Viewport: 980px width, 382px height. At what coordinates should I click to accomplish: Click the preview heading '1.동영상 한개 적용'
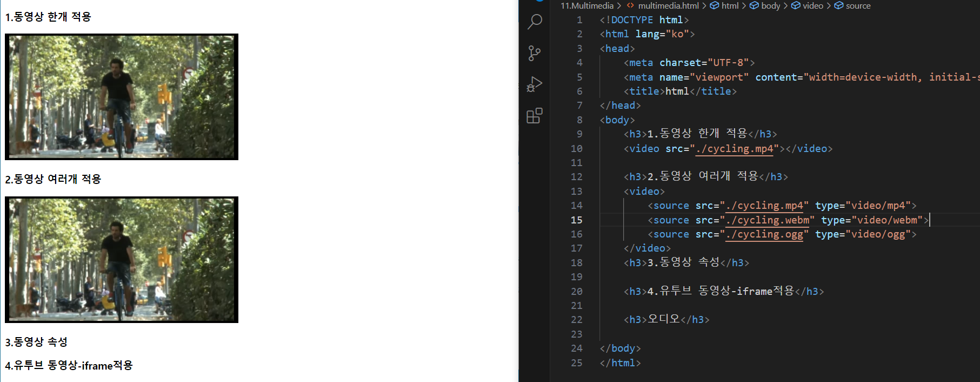[x=48, y=17]
